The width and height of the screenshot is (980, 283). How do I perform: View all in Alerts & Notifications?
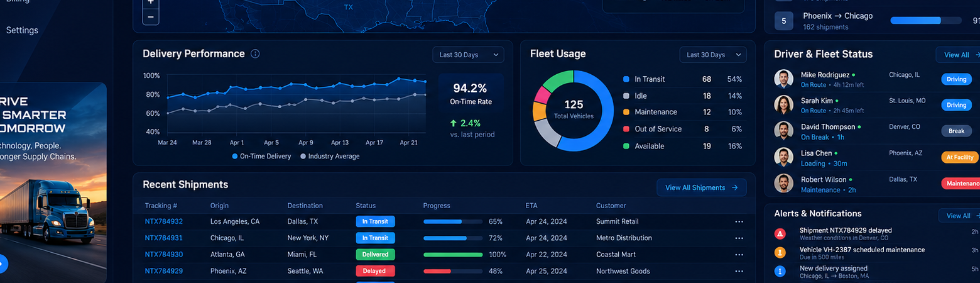[x=960, y=216]
